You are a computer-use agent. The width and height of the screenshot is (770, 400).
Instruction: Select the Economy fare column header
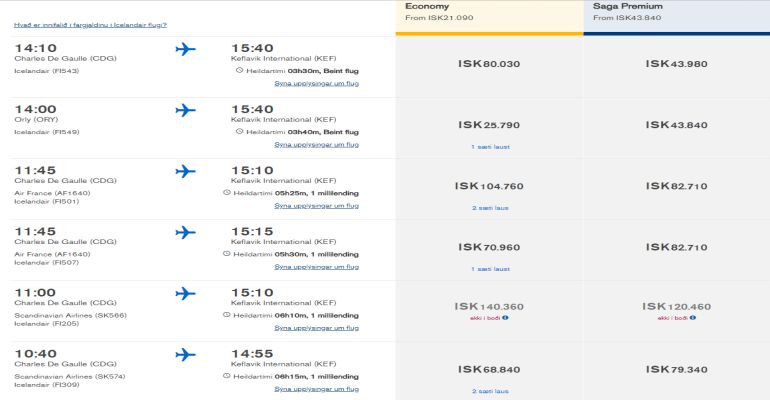click(x=489, y=16)
